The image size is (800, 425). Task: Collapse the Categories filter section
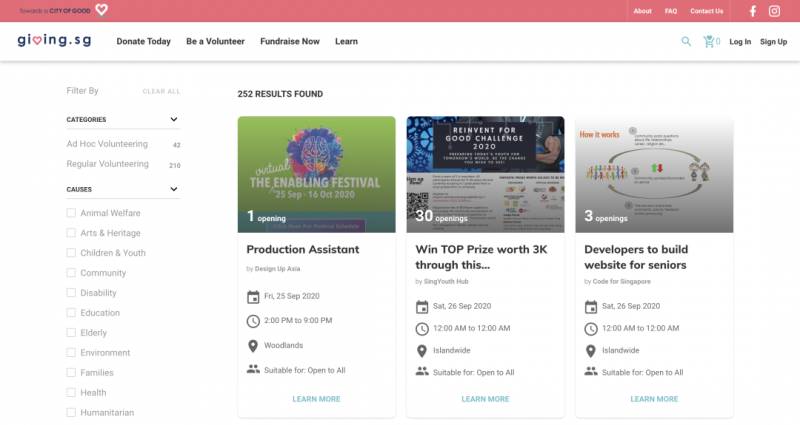pos(174,120)
